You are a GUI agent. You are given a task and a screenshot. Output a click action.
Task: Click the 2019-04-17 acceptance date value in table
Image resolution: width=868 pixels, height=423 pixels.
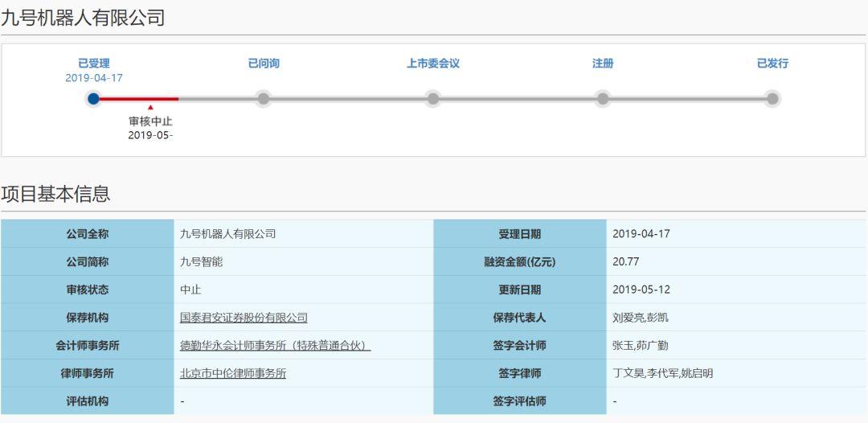(641, 234)
